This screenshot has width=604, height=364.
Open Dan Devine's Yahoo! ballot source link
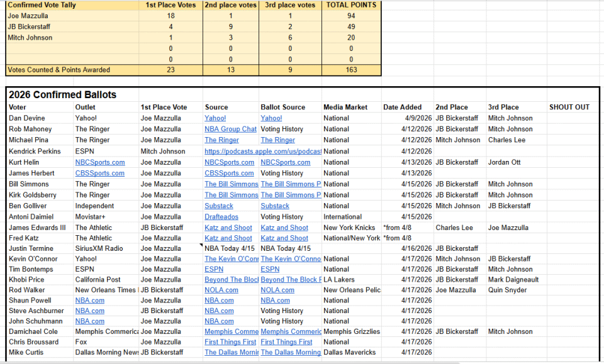pos(271,118)
